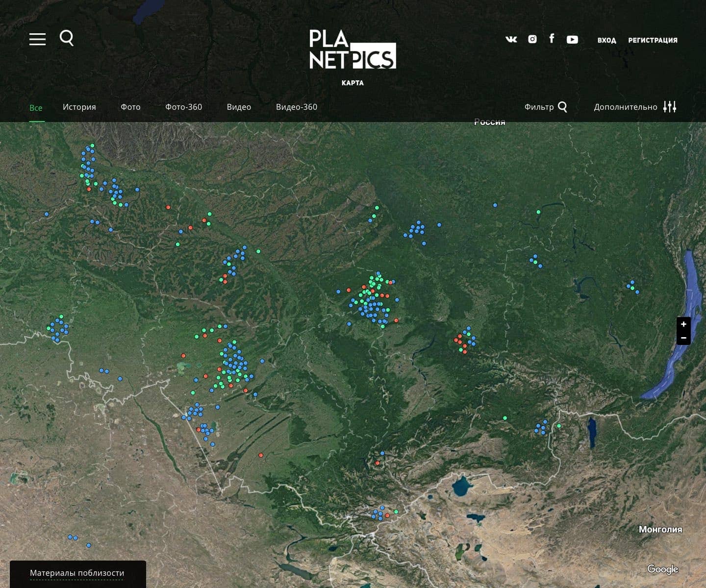Open the YouTube channel
The height and width of the screenshot is (588, 706).
pyautogui.click(x=572, y=40)
